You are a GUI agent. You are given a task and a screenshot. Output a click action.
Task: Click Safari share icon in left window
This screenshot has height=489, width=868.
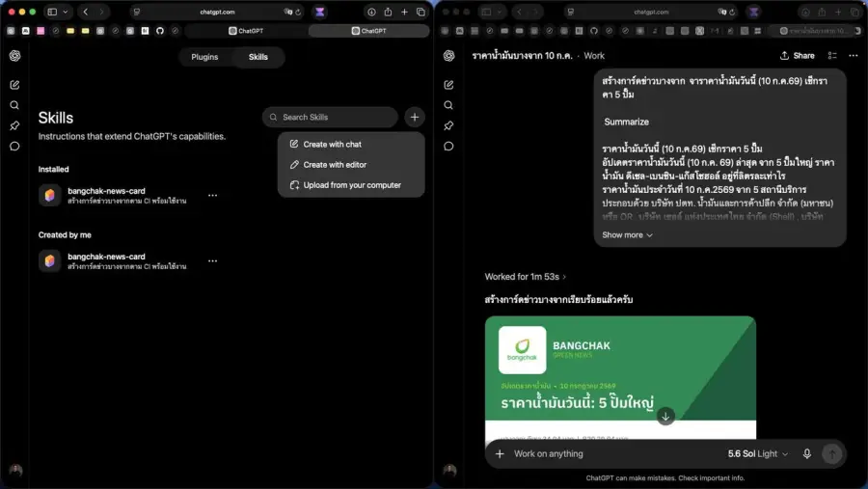pyautogui.click(x=388, y=12)
